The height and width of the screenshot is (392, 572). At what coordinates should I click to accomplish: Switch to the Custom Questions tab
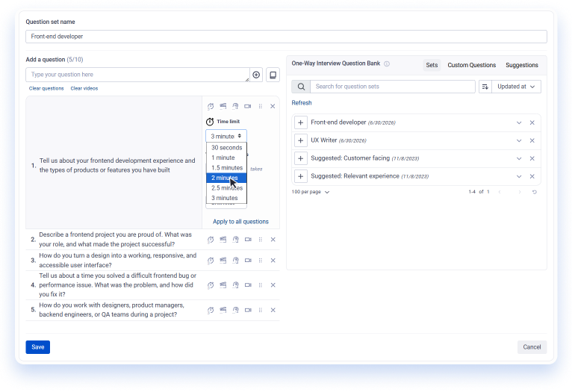(471, 65)
